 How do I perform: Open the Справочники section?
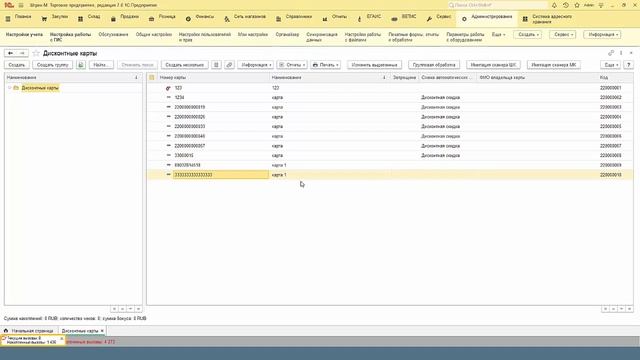click(x=294, y=19)
